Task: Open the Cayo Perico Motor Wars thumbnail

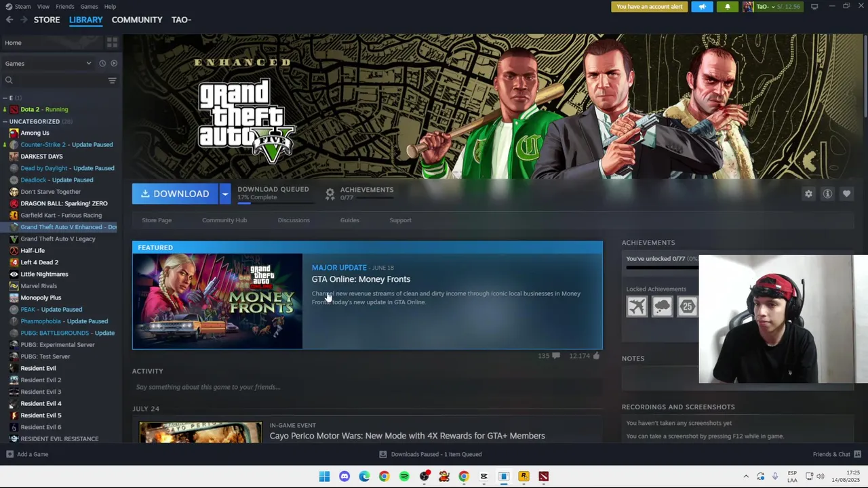Action: pos(201,432)
